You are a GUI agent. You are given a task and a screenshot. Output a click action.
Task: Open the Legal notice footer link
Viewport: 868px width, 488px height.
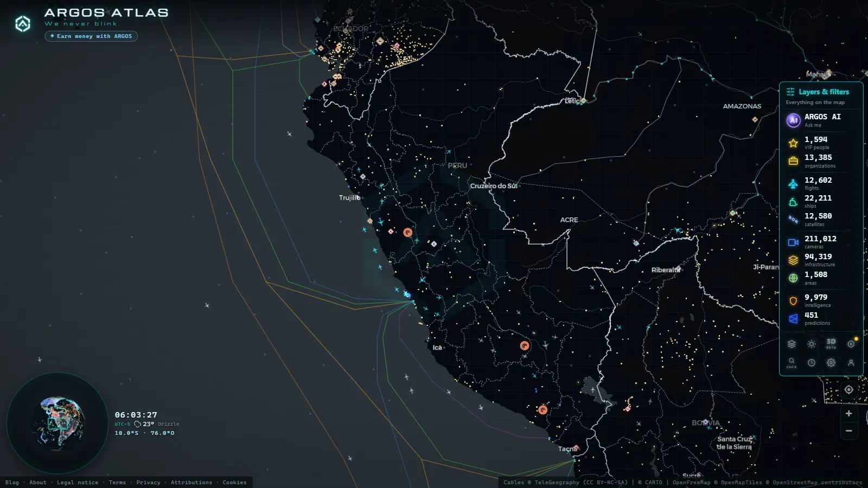[78, 483]
